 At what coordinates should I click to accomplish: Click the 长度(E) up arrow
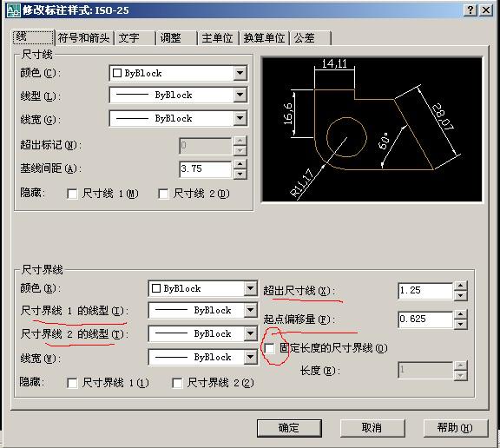coord(460,366)
